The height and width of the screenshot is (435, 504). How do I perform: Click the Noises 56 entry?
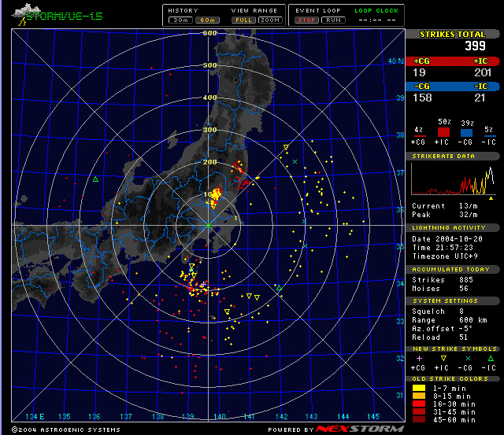point(440,288)
